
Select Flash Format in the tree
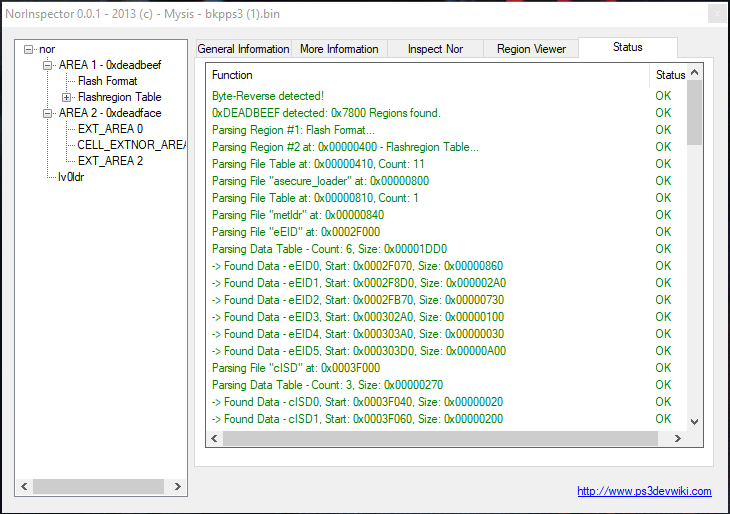click(x=107, y=81)
